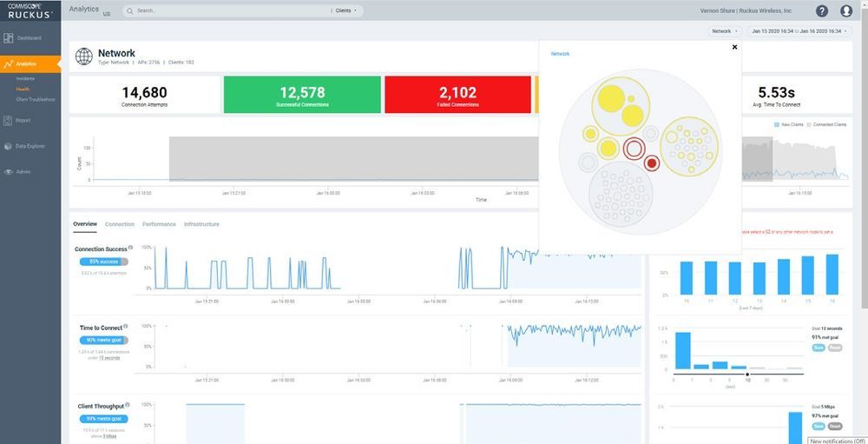Switch to the Connection tab
This screenshot has width=868, height=444.
pos(120,224)
